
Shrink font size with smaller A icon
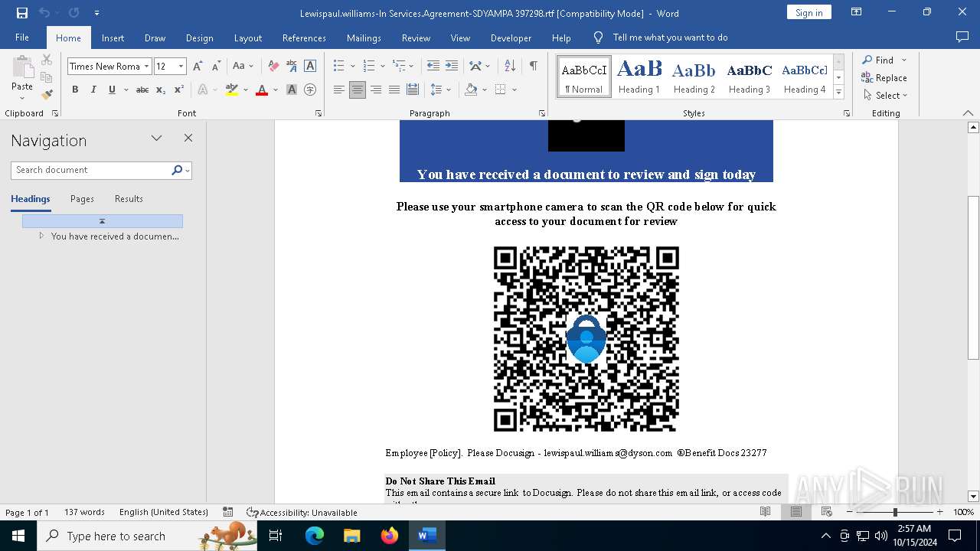click(x=216, y=67)
